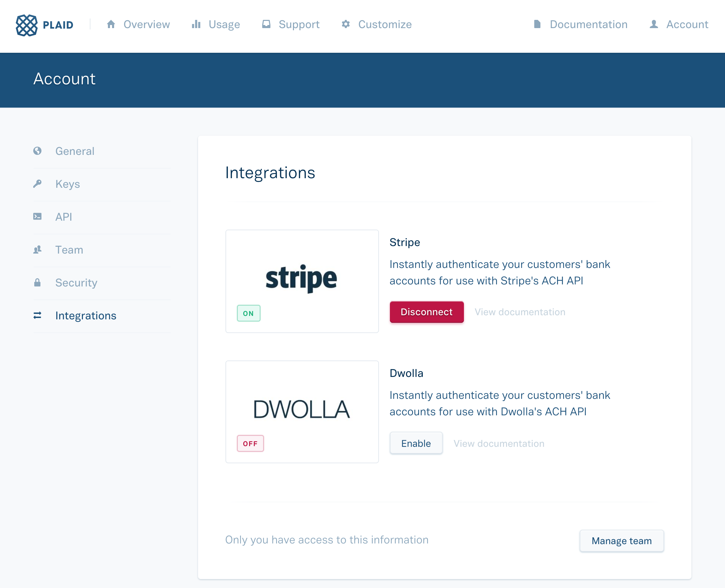Image resolution: width=725 pixels, height=588 pixels.
Task: Click the Keys key icon
Action: 37,184
